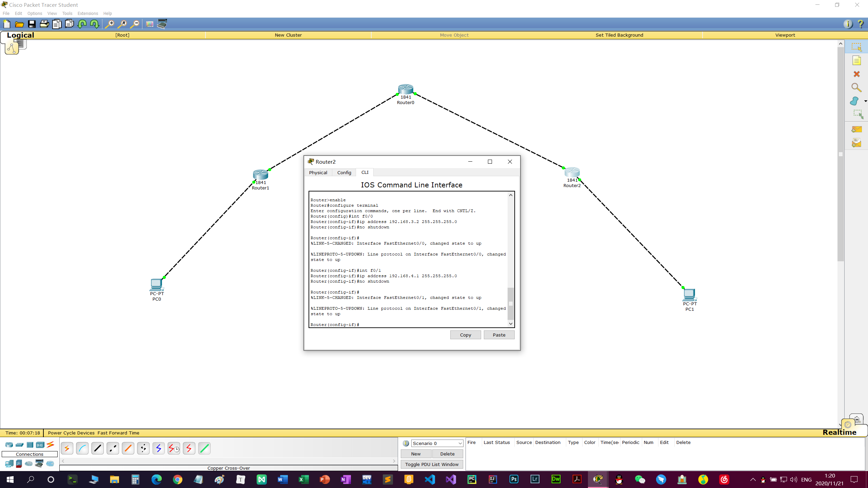This screenshot has height=488, width=868.
Task: Click the Paste toolbar icon
Action: tap(70, 24)
